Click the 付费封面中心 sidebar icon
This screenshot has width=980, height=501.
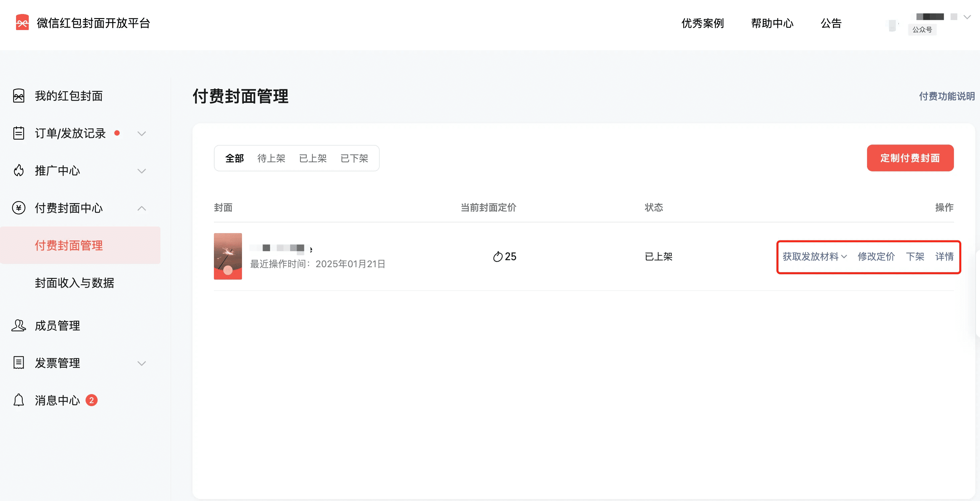pos(18,208)
